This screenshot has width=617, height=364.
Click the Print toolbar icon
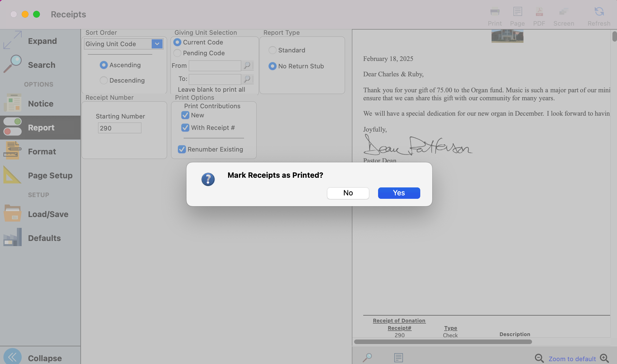click(x=495, y=12)
